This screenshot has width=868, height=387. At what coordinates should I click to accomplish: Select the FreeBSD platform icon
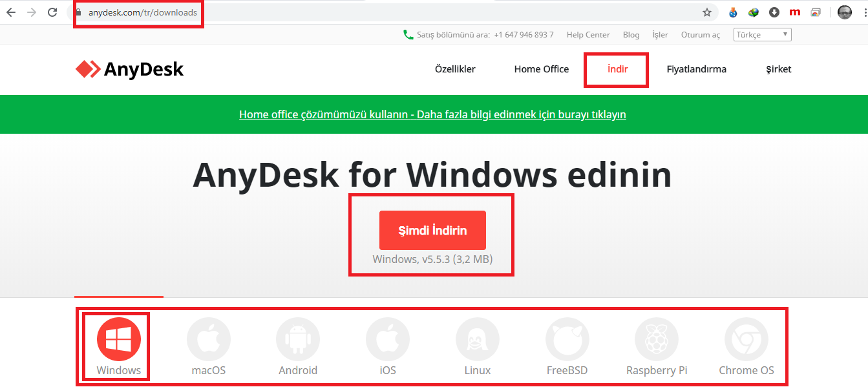point(567,339)
